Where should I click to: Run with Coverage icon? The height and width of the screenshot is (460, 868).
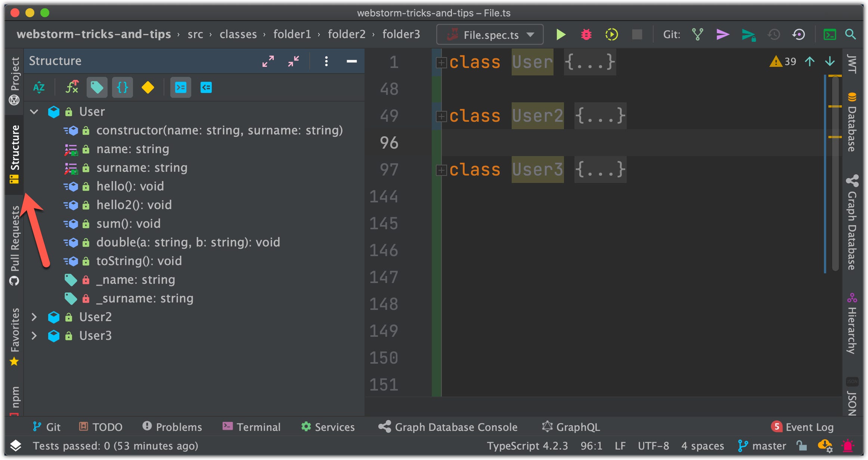(x=611, y=35)
